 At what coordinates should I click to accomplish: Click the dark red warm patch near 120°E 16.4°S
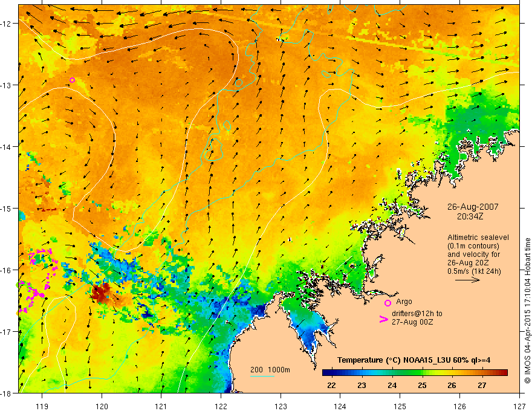point(101,293)
